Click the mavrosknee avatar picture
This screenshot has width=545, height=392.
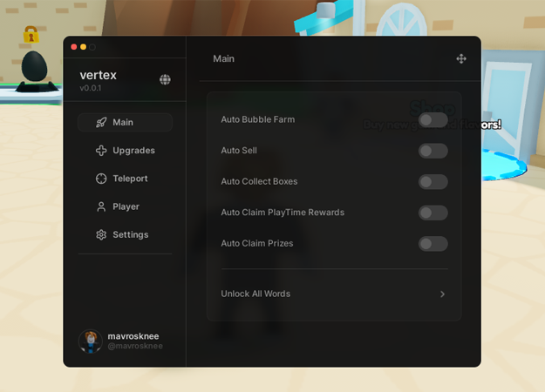tap(90, 341)
